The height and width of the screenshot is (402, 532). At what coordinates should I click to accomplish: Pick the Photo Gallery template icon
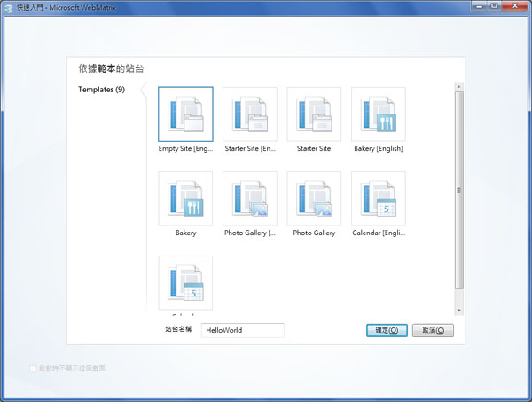tap(314, 199)
